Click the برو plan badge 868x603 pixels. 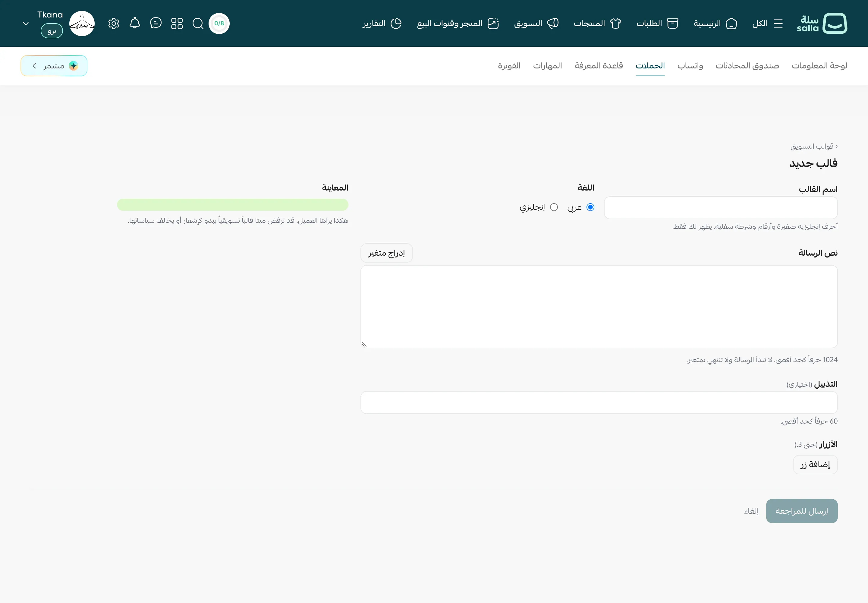click(52, 31)
